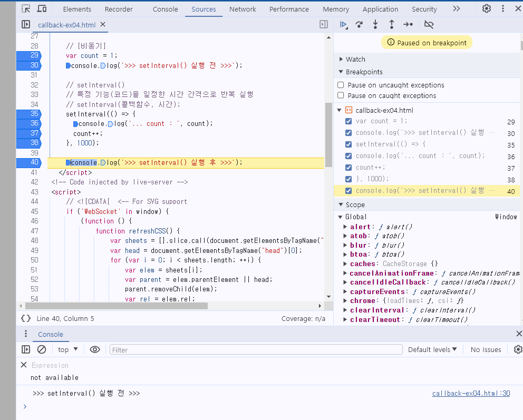Screen dimensions: 523x420
Task: Open the Default levels dropdown
Action: point(432,349)
